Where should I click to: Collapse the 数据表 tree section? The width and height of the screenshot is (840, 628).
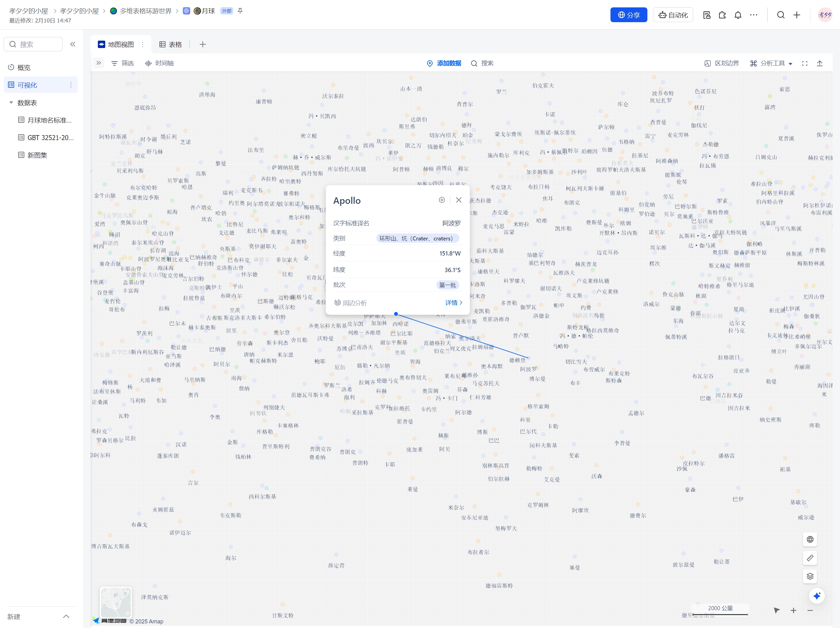[11, 103]
